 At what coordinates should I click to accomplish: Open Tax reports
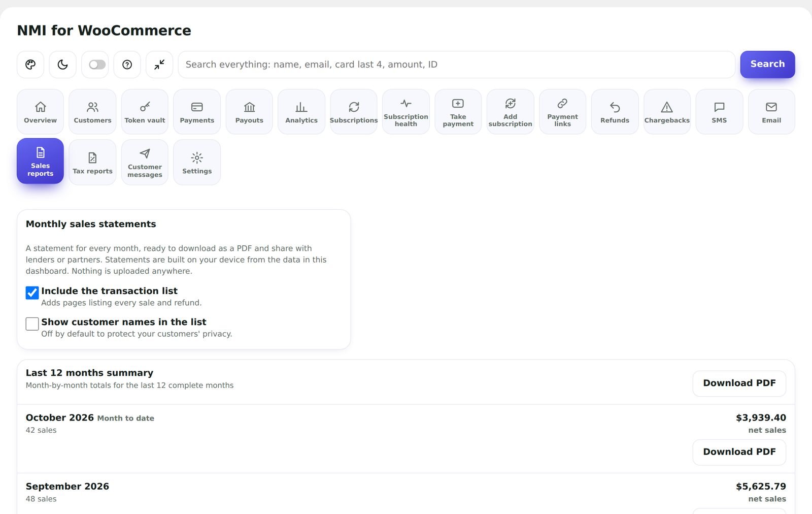click(92, 163)
